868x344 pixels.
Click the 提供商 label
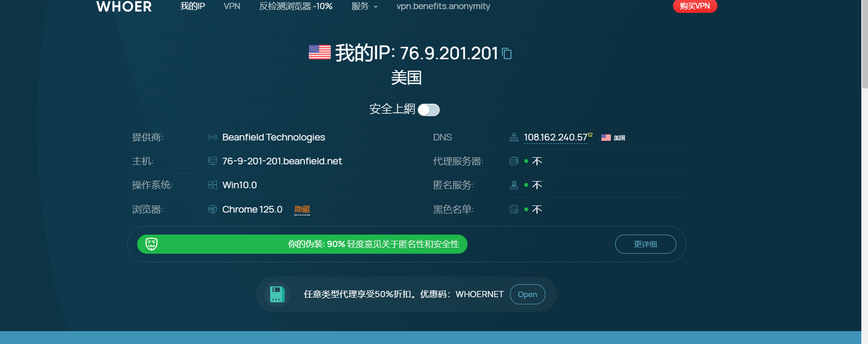[x=148, y=138]
